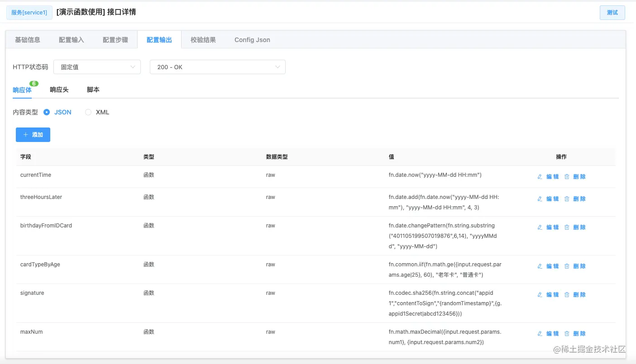Click the 添加 button
Image resolution: width=636 pixels, height=364 pixels.
tap(33, 135)
